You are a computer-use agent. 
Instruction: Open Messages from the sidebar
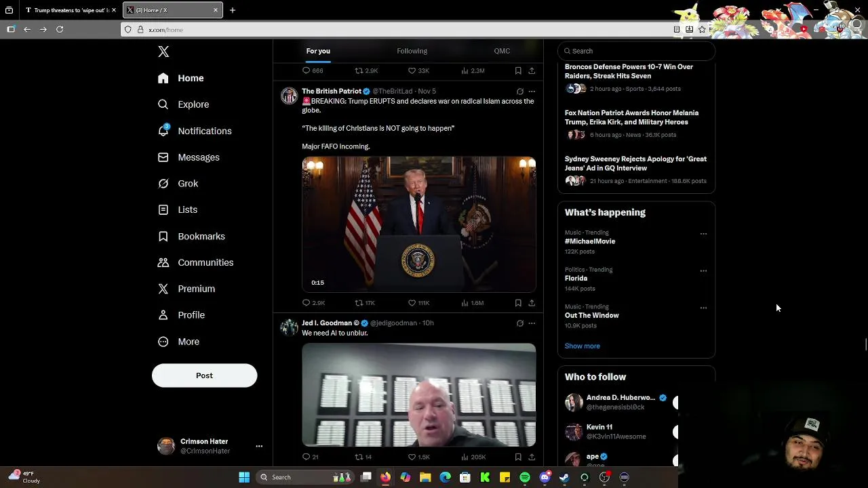pos(188,157)
